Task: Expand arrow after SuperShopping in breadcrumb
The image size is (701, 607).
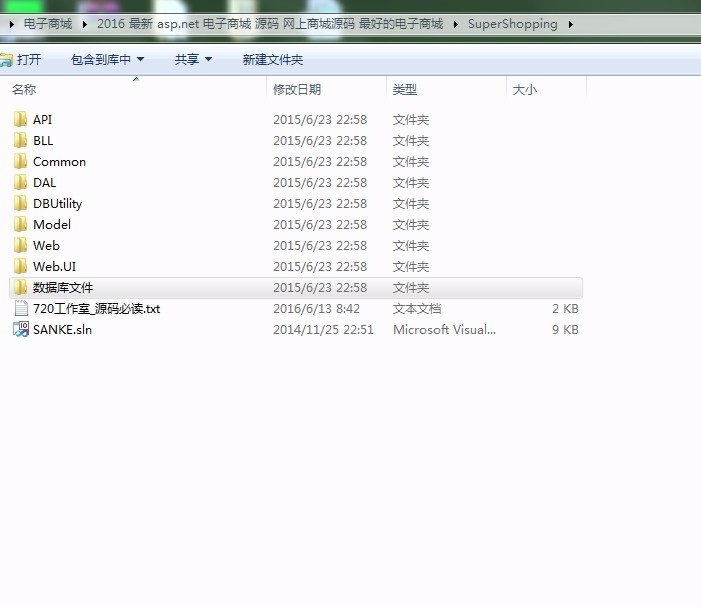Action: (x=570, y=24)
